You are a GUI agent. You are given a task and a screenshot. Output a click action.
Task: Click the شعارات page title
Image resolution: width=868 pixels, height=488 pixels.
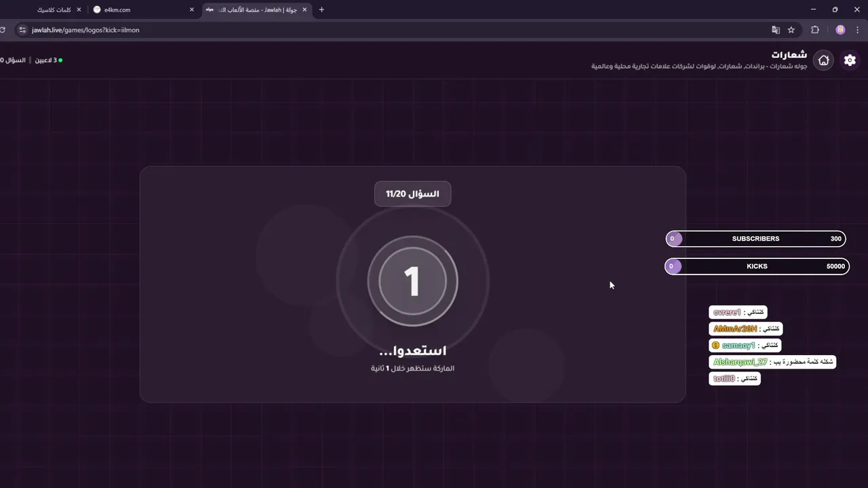pos(789,54)
